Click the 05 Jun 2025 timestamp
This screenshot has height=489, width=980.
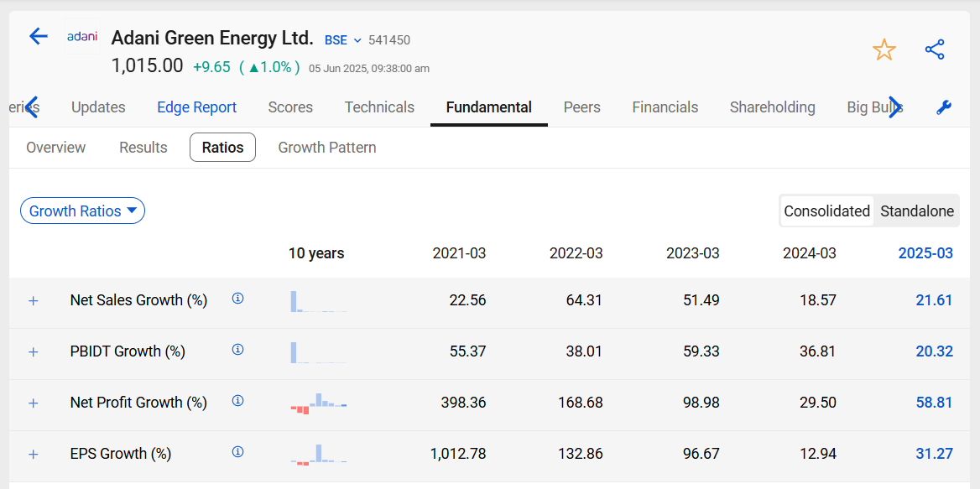click(x=368, y=69)
